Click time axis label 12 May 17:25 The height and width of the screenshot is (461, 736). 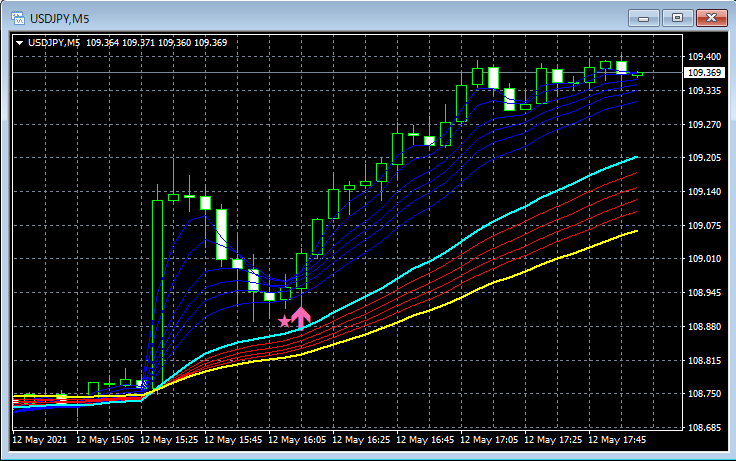tap(553, 440)
